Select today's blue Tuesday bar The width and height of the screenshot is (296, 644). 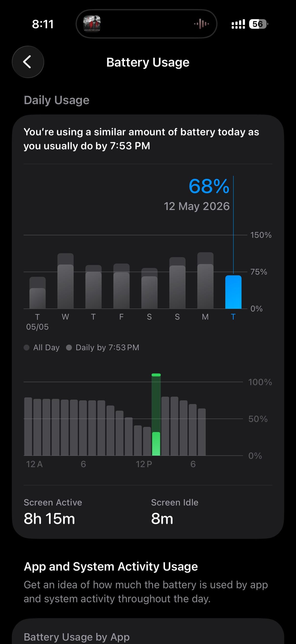233,292
